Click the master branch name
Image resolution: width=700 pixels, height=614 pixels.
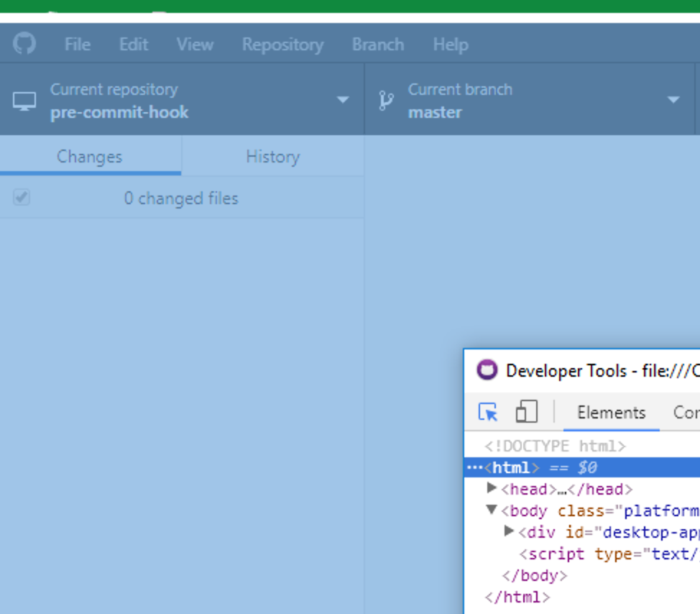coord(436,112)
